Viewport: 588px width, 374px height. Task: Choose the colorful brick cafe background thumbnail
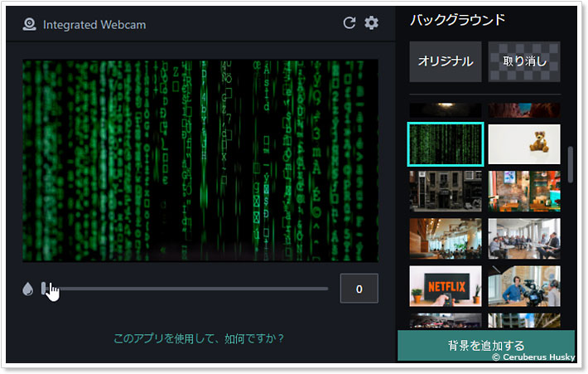coord(524,191)
